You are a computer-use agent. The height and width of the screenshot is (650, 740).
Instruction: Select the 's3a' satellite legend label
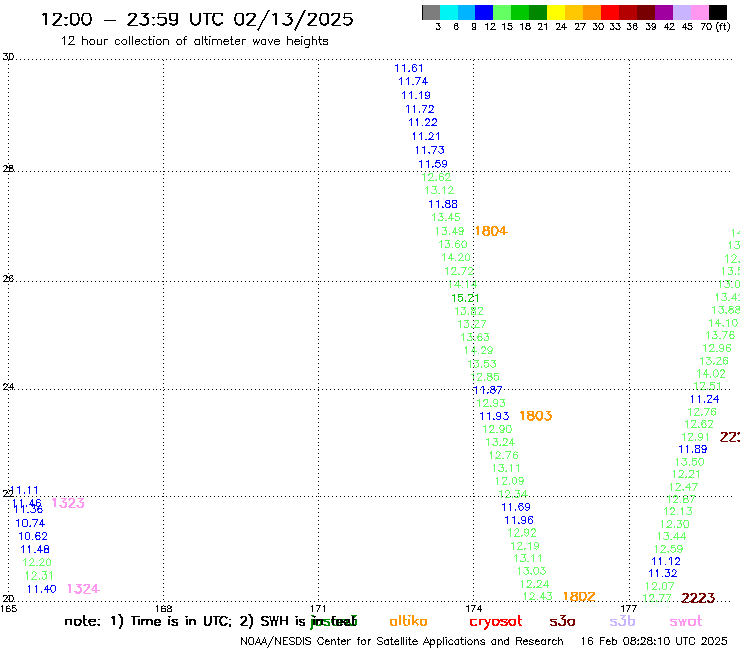562,621
